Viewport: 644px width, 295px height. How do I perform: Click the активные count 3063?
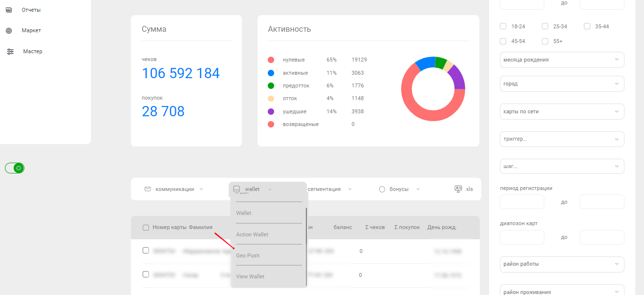pyautogui.click(x=358, y=73)
